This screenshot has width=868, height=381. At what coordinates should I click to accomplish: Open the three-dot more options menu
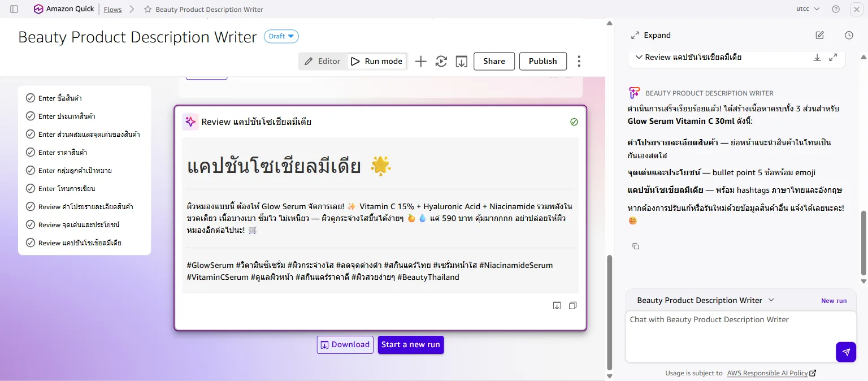click(579, 61)
